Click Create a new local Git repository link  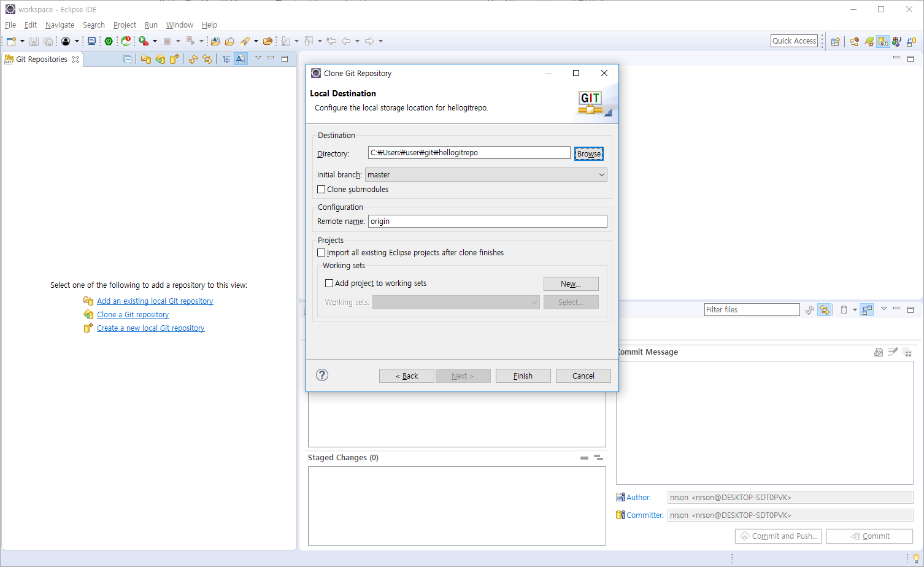150,328
